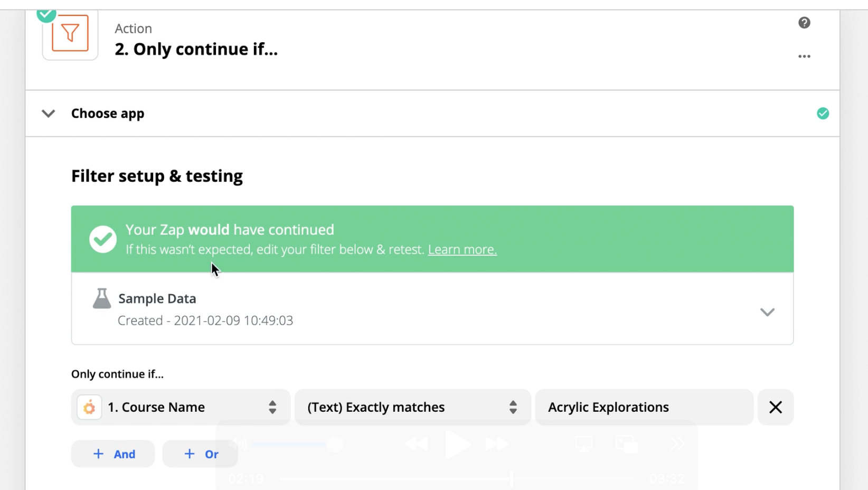Open help via the question mark icon
The height and width of the screenshot is (490, 868).
point(804,23)
